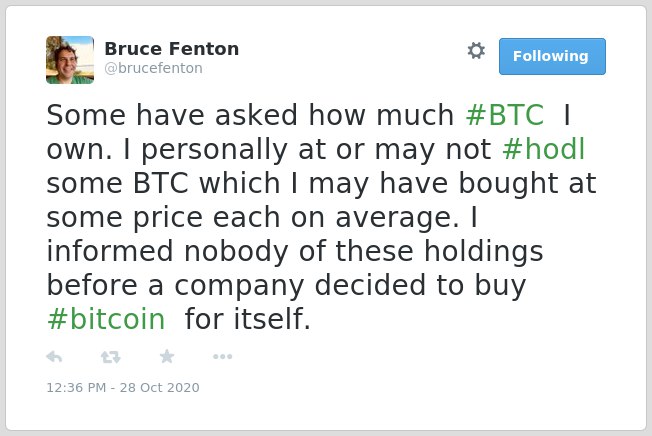
Task: Click the text 'informed nobody of these holdings'
Action: point(295,251)
